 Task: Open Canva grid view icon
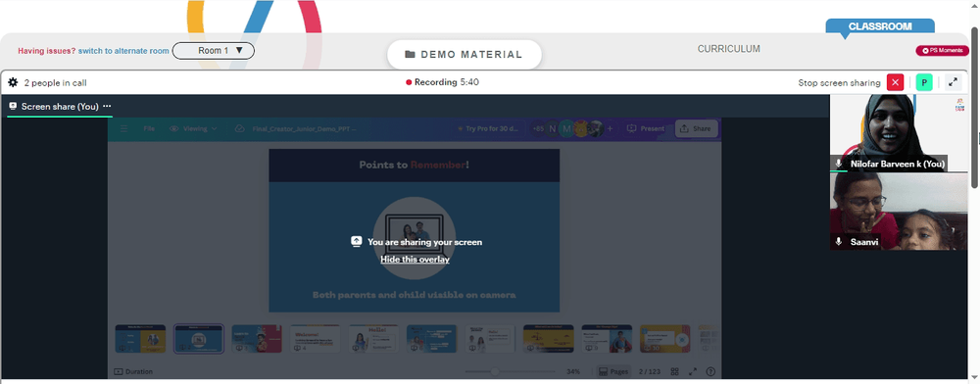point(674,371)
